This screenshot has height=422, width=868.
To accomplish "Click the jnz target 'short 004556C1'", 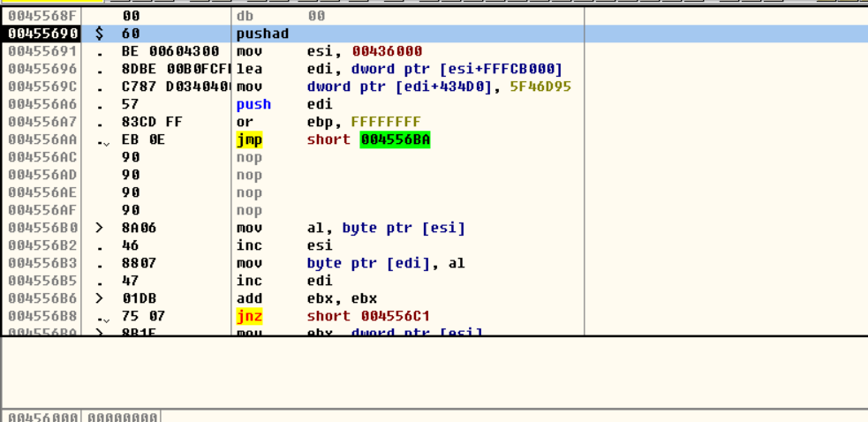I will [368, 316].
